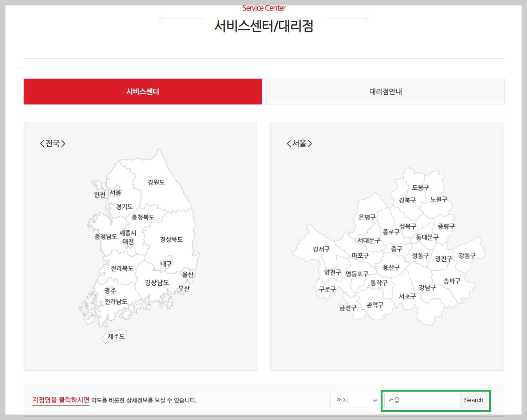This screenshot has height=420, width=527.
Task: Choose 울산 on the national map
Action: coord(188,274)
